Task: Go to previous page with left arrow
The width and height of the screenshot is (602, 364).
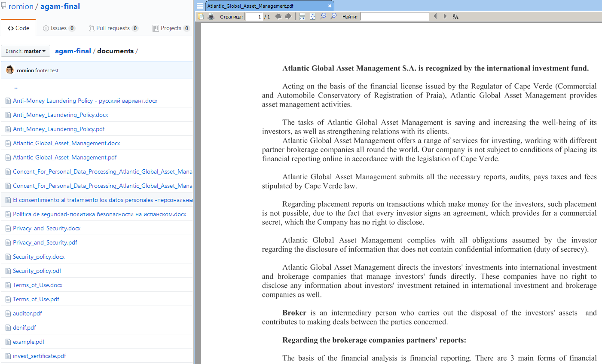Action: coord(278,16)
